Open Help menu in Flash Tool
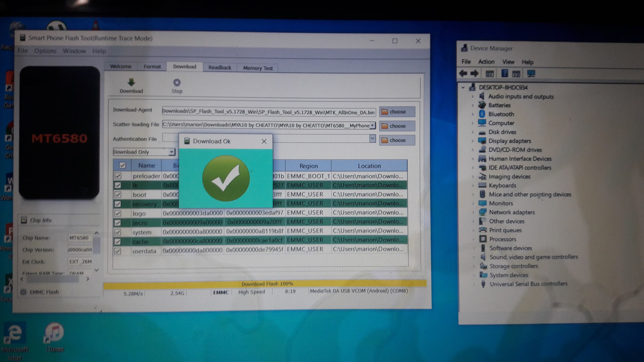 pyautogui.click(x=99, y=51)
